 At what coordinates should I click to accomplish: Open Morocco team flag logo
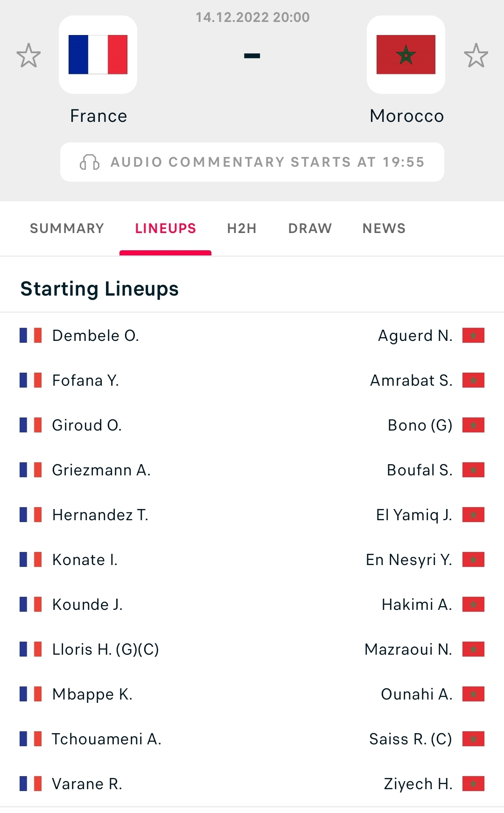[x=406, y=55]
